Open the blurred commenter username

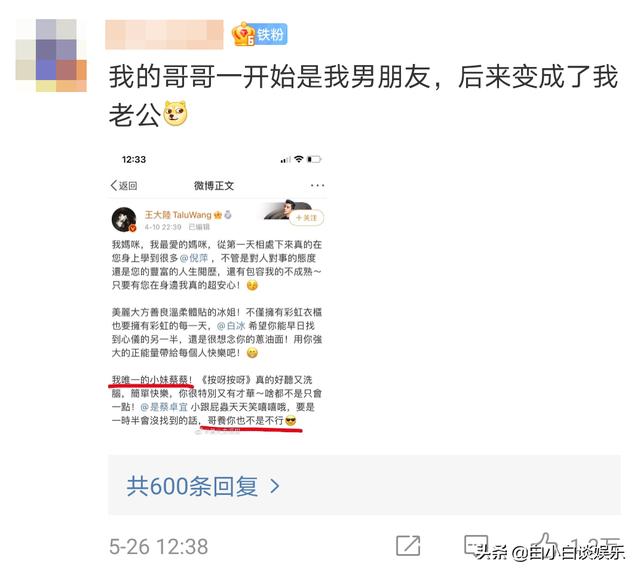point(164,35)
